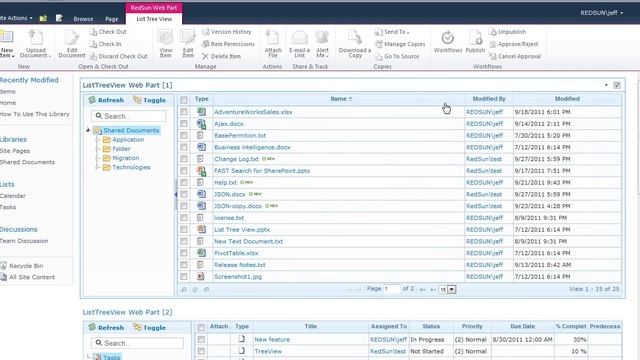
Task: Open the Web Part [1] menu arrow
Action: pos(606,85)
